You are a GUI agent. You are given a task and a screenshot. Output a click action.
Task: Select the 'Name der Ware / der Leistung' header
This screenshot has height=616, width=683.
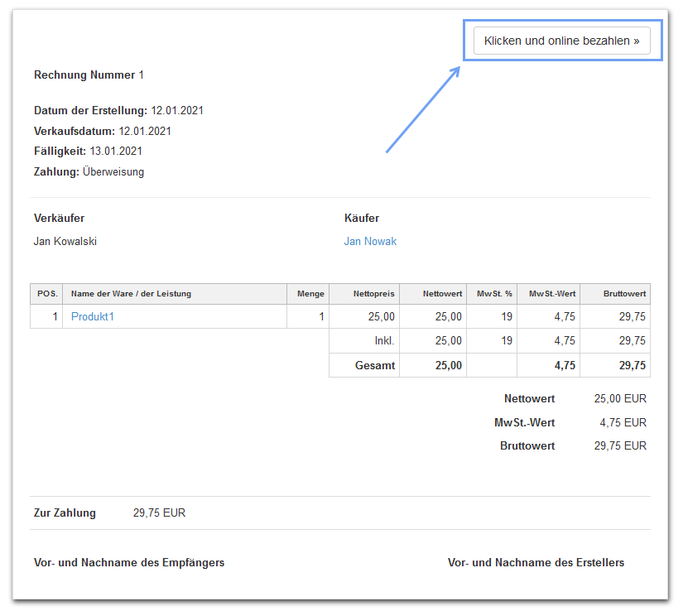click(x=131, y=294)
